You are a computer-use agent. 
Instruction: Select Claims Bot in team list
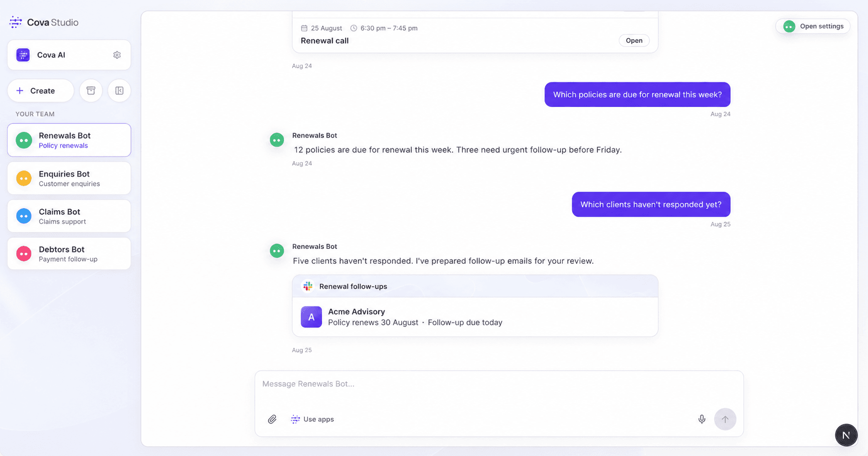(69, 216)
